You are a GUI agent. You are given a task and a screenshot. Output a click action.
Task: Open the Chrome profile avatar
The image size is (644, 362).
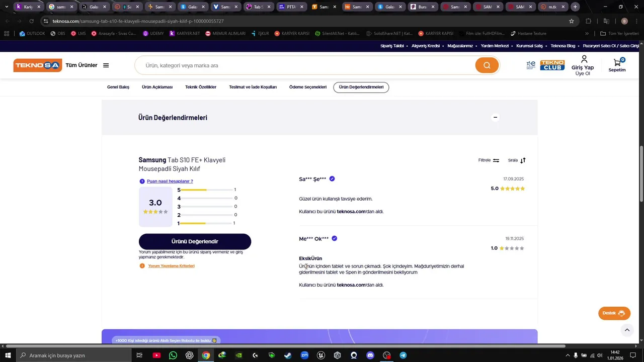(624, 21)
